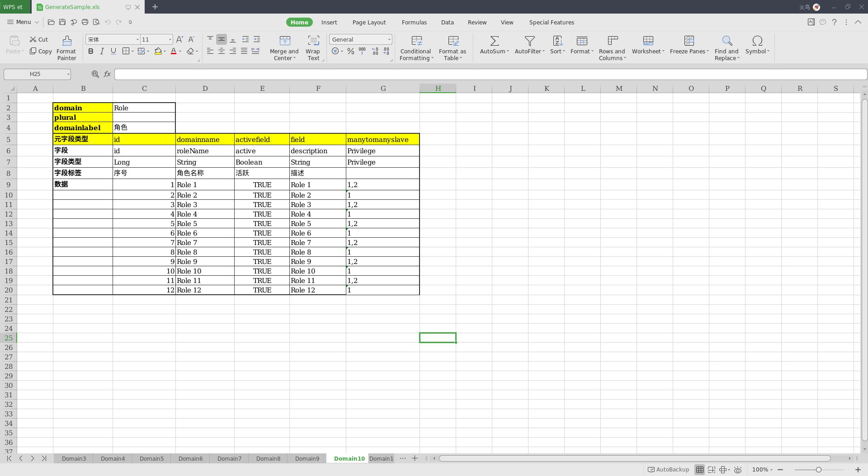Click the Cut tool
Viewport: 868px width, 476px height.
(39, 39)
